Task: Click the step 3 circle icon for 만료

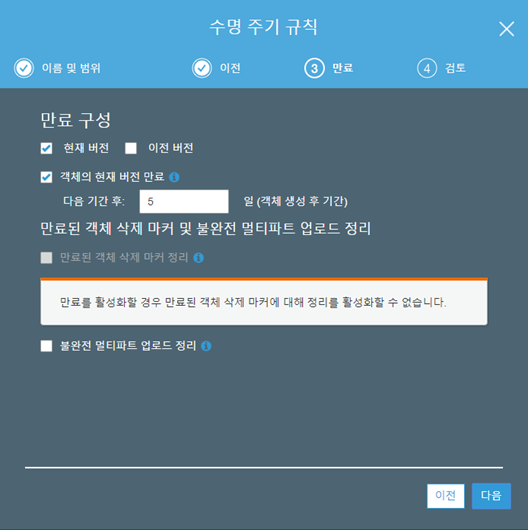Action: (314, 68)
